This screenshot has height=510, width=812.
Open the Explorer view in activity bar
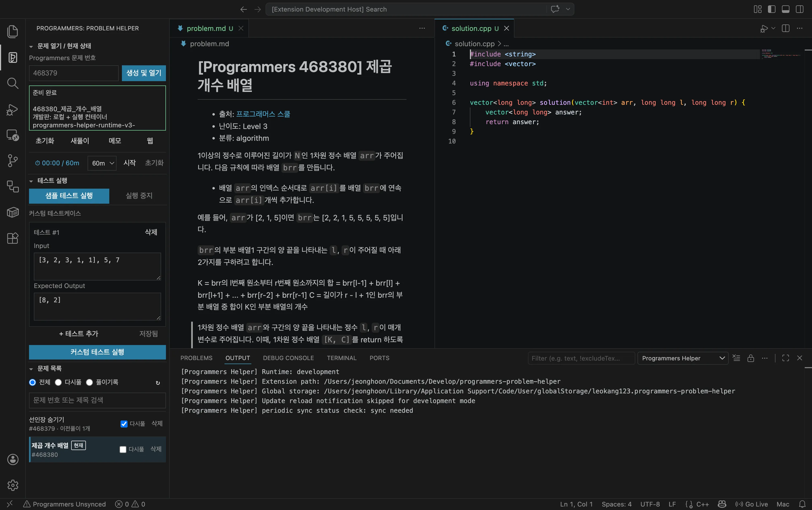(x=12, y=31)
